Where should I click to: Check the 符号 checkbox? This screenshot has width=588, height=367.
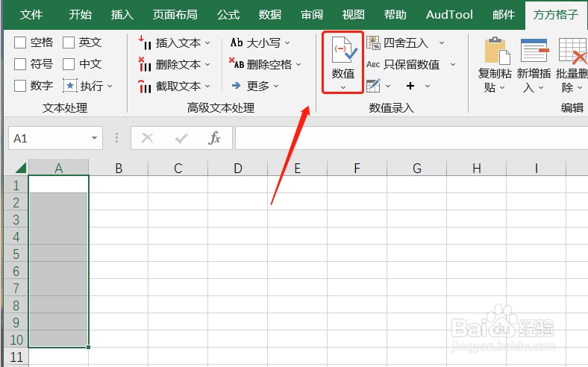(20, 64)
